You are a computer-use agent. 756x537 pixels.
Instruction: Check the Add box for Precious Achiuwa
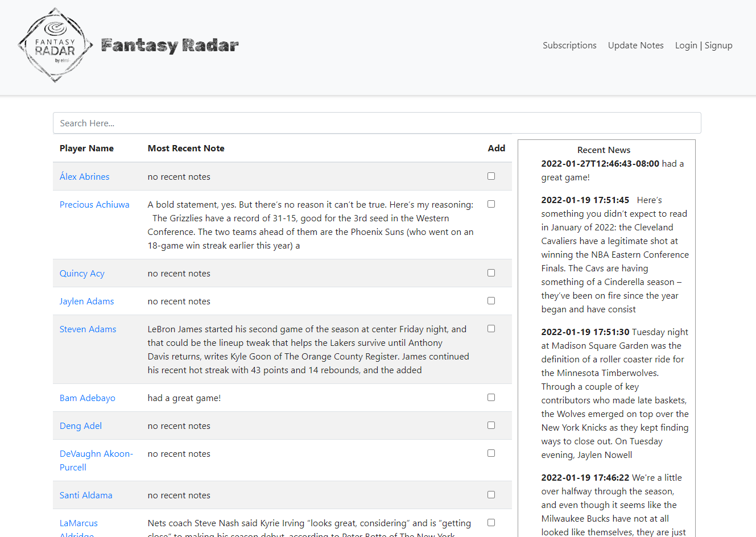(x=491, y=204)
